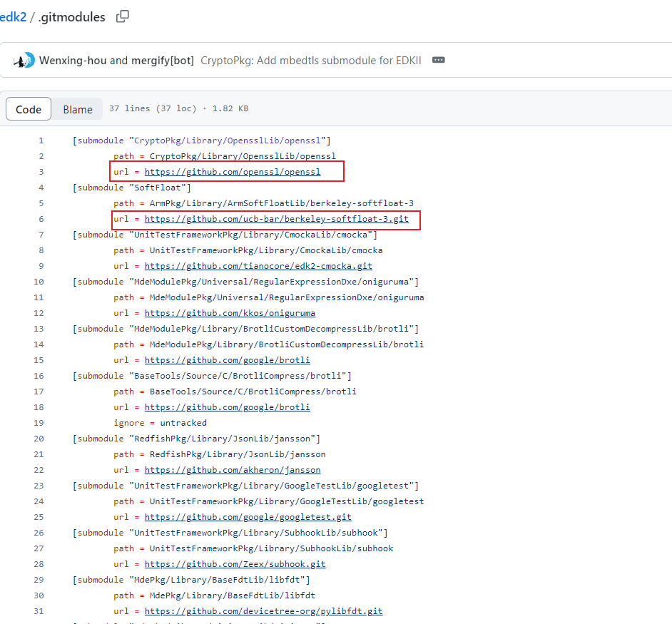Switch to the Code tab
The width and height of the screenshot is (672, 624).
point(29,109)
